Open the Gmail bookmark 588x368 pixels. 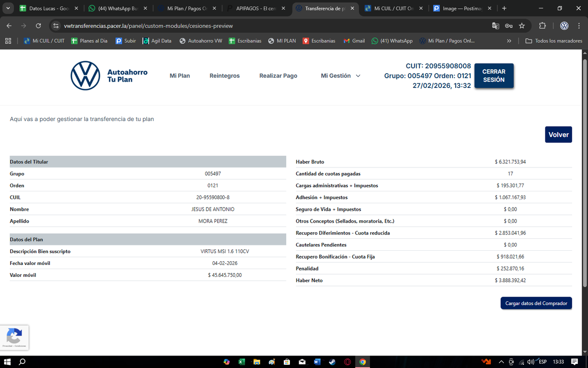[x=354, y=40]
